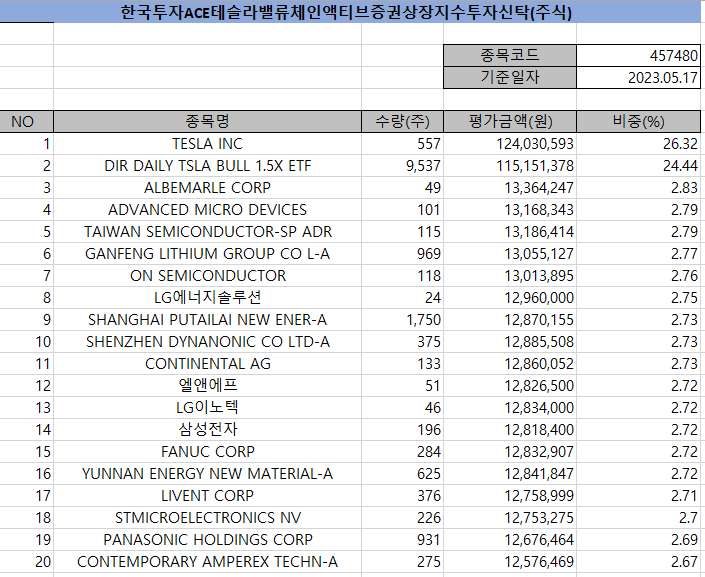Click quantity 931 for Panasonic
This screenshot has height=577, width=705.
(402, 541)
